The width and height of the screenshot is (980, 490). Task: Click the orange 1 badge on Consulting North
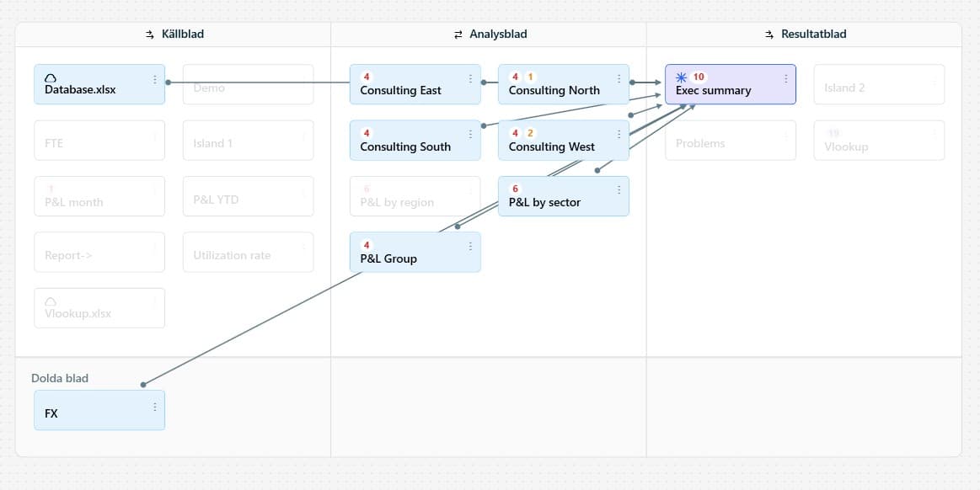(x=530, y=77)
